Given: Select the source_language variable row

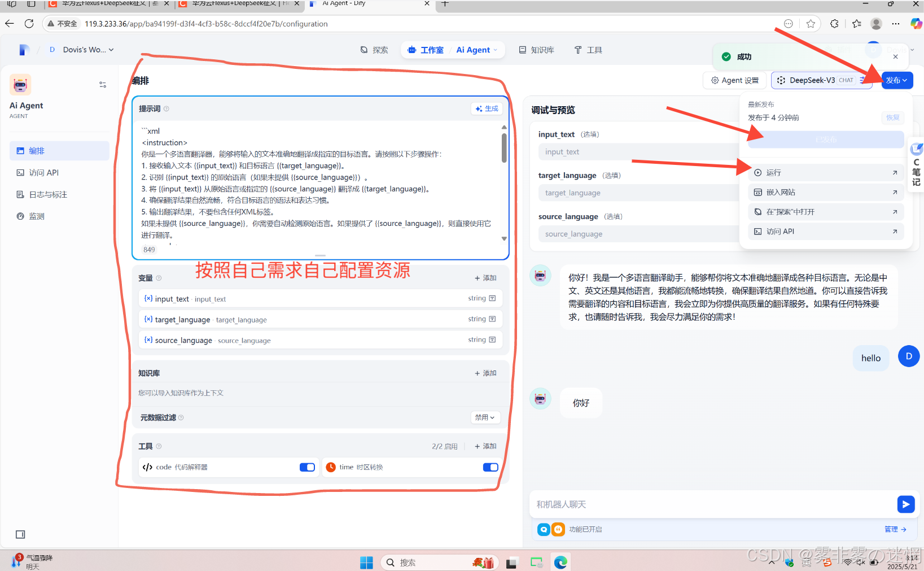Looking at the screenshot, I should coord(321,340).
